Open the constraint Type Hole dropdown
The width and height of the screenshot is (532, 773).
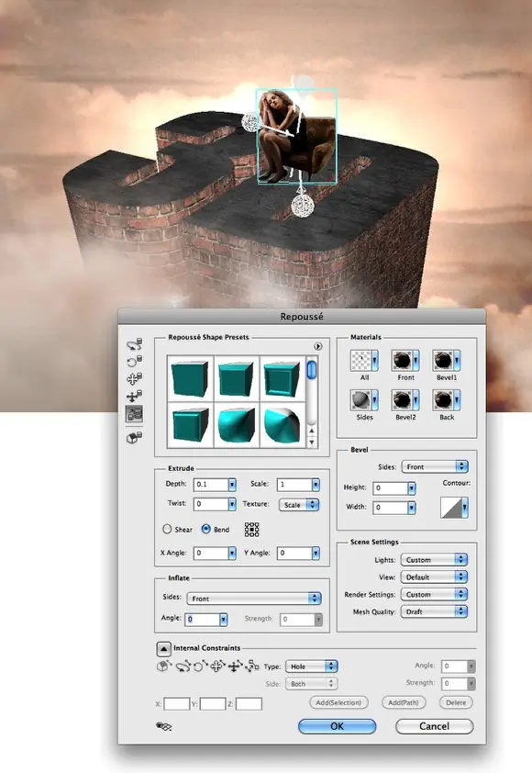[x=311, y=667]
